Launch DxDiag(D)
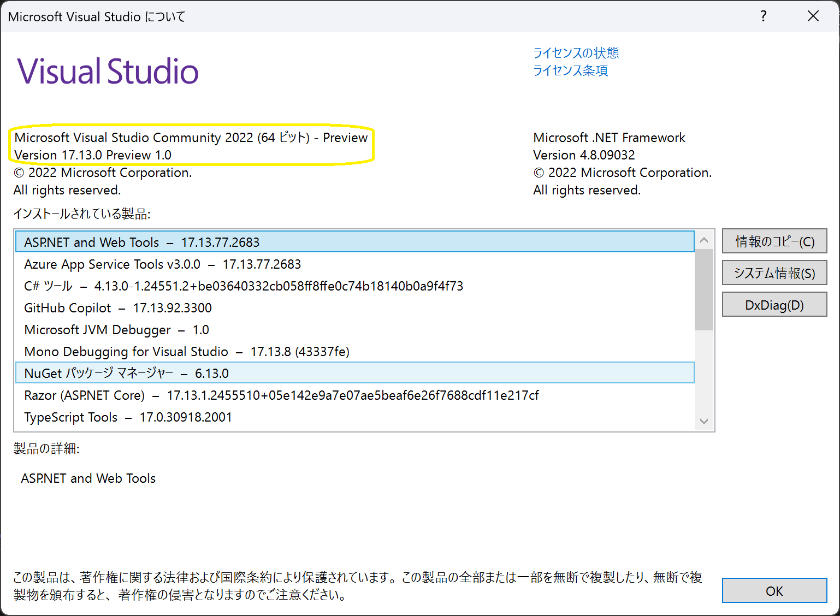This screenshot has height=616, width=840. [774, 305]
